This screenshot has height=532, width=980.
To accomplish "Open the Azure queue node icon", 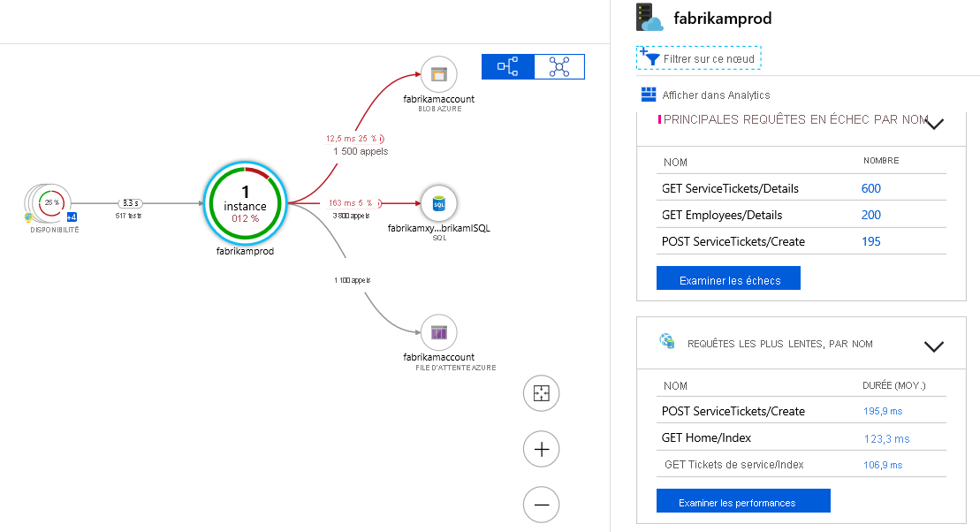I will coord(438,332).
